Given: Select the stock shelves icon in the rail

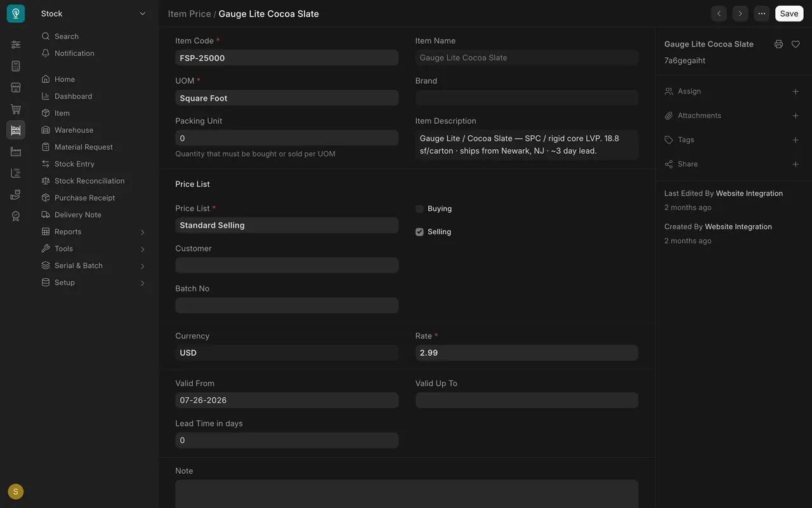Looking at the screenshot, I should 16,130.
